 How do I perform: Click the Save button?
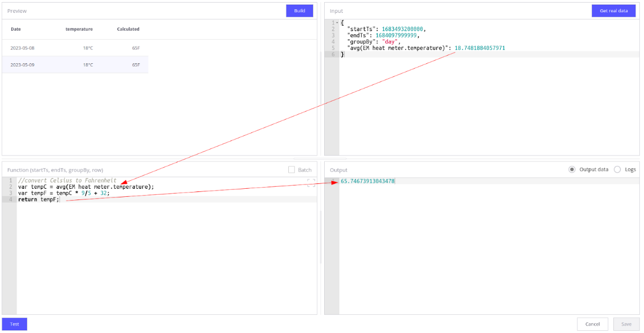click(x=626, y=324)
